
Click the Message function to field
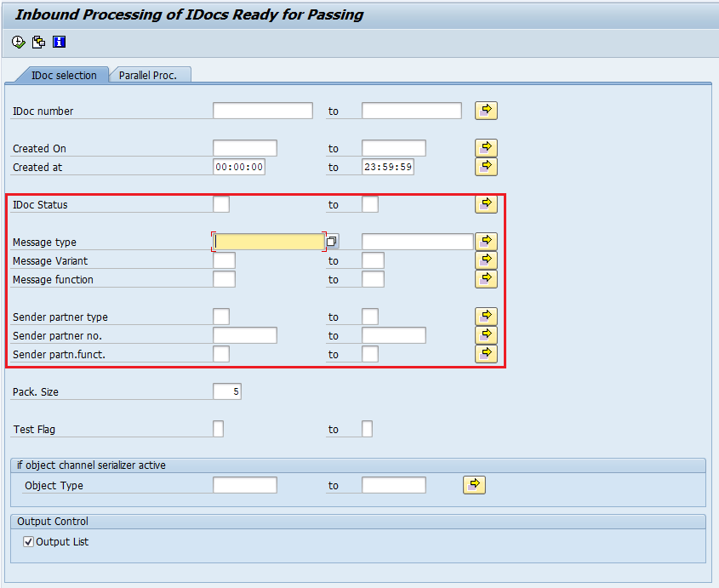(x=373, y=279)
